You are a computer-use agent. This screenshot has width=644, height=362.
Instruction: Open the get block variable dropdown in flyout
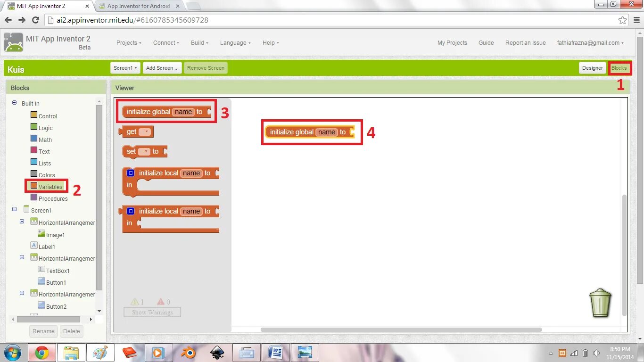click(145, 132)
